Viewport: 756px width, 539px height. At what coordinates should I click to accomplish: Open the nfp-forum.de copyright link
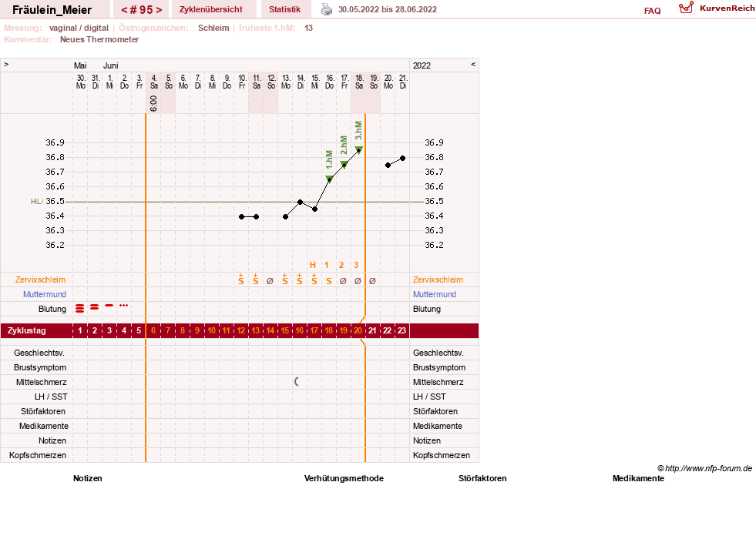point(704,468)
